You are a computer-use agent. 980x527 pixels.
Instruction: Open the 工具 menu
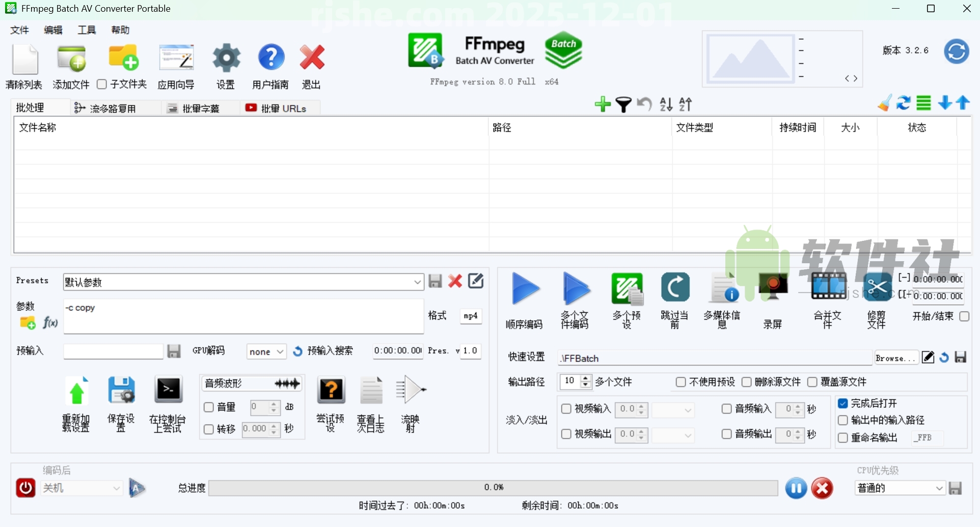(86, 30)
